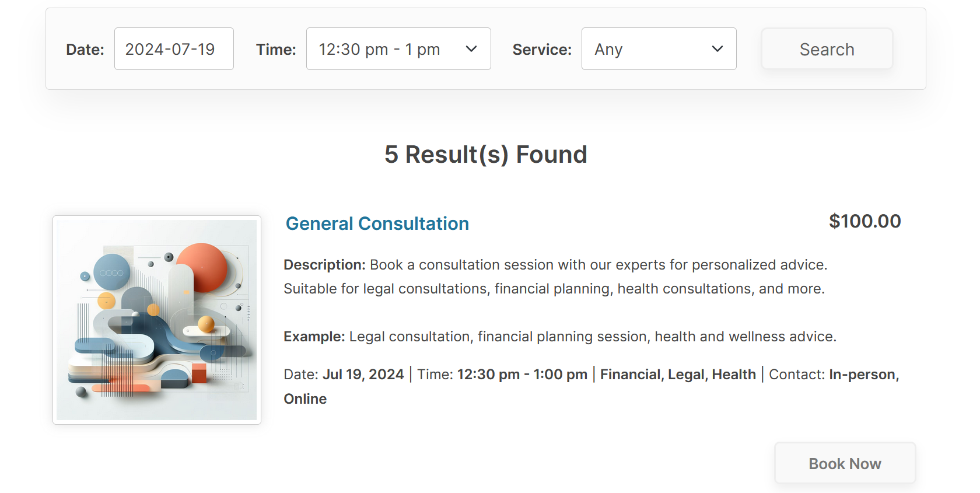Click the chevron arrow on the Time selector
The height and width of the screenshot is (493, 980).
tap(471, 49)
